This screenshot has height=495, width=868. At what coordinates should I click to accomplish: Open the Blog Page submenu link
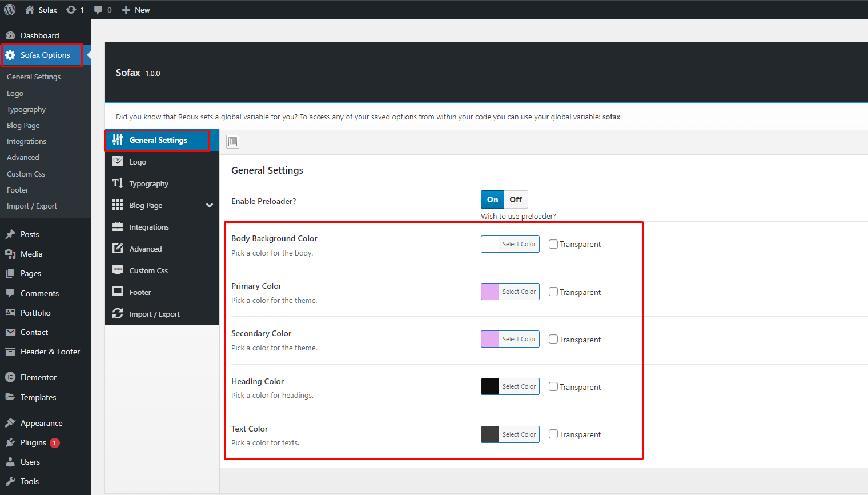coord(23,126)
